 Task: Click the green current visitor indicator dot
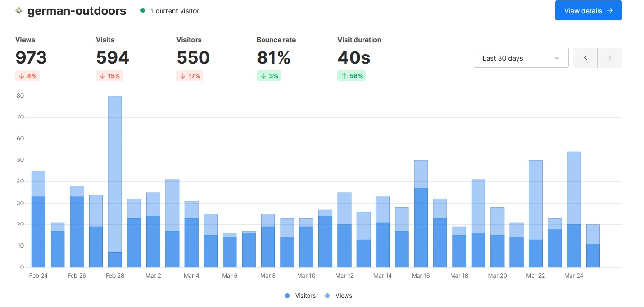143,10
